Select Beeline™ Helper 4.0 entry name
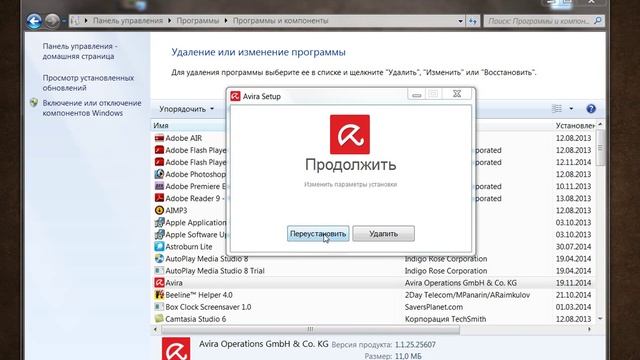Screen dimensions: 640x360 pos(199,295)
